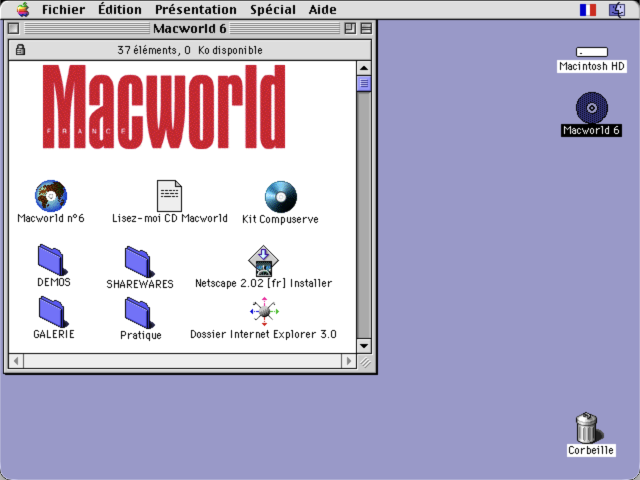640x480 pixels.
Task: Select the Macworld 6 CD desktop icon
Action: [x=592, y=108]
